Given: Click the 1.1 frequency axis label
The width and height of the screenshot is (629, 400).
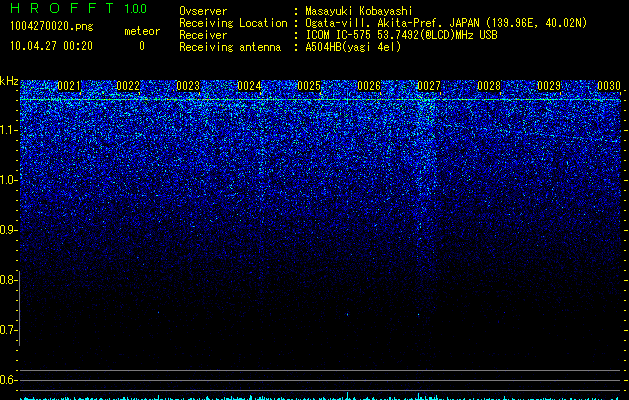Looking at the screenshot, I should 8,130.
